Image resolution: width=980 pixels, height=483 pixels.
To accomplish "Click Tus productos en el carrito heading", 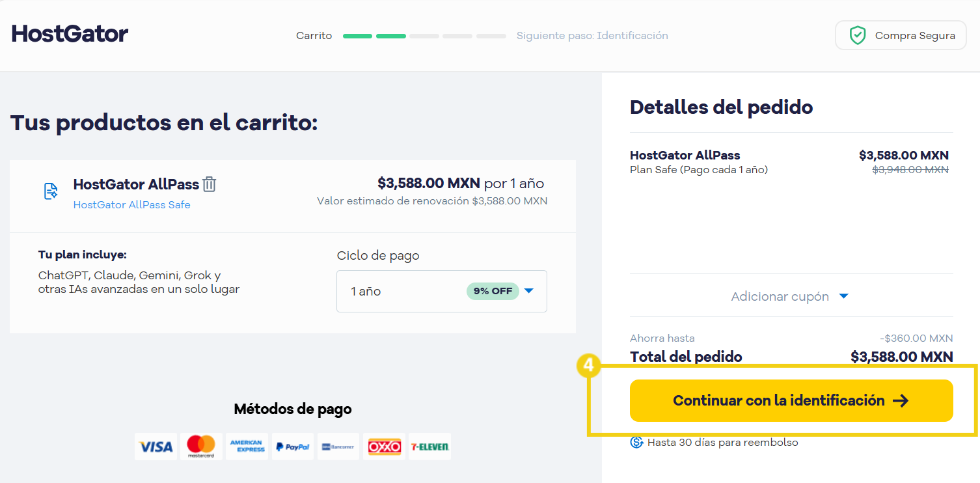I will (x=164, y=122).
